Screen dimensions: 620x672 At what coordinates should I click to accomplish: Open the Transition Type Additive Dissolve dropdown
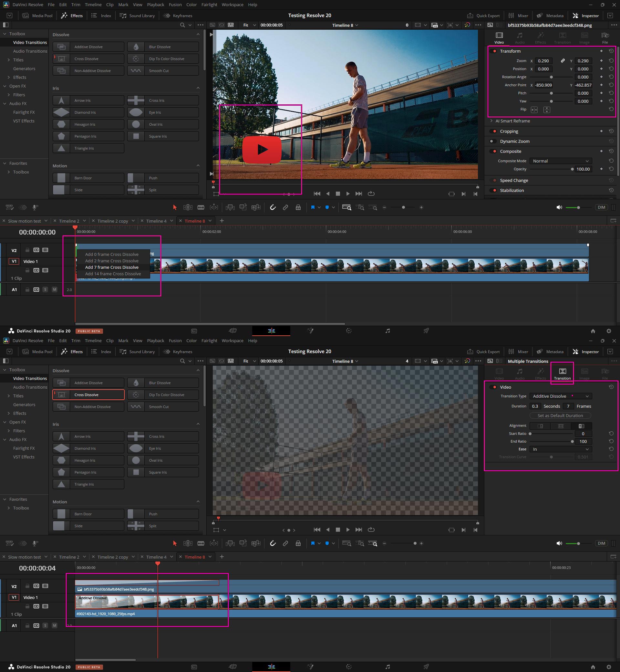pyautogui.click(x=560, y=396)
